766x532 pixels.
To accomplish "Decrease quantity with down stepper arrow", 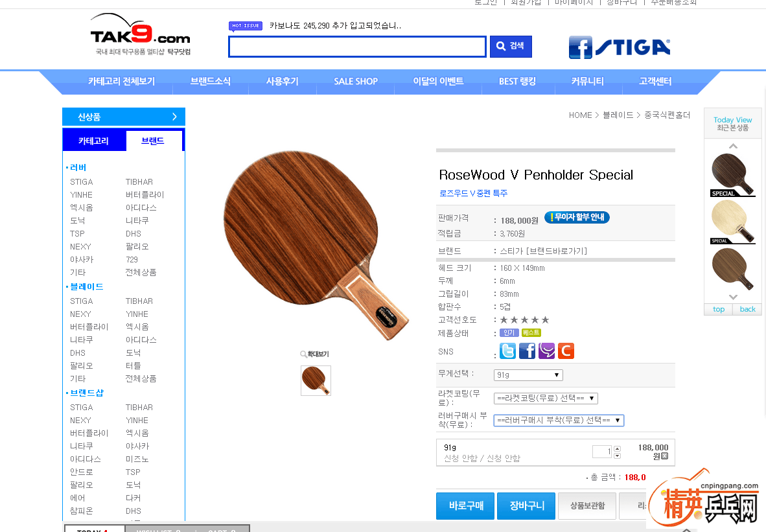I will coord(617,456).
